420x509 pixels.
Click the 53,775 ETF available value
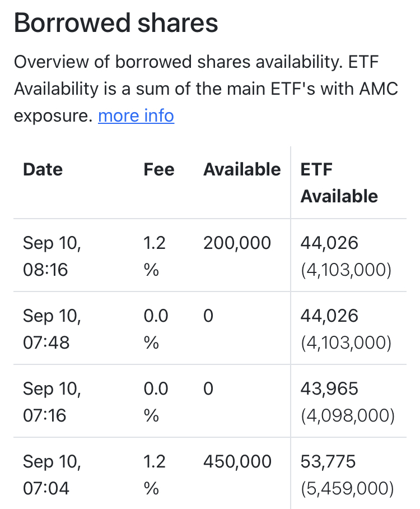click(x=328, y=461)
